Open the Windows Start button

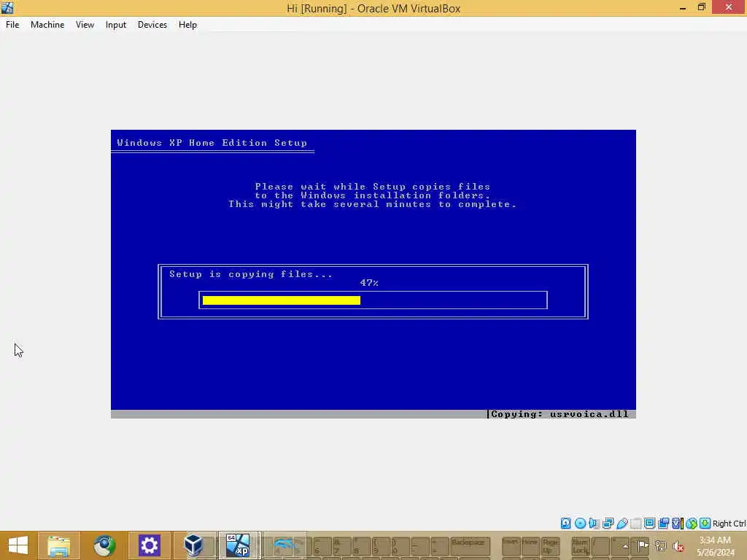click(x=18, y=545)
